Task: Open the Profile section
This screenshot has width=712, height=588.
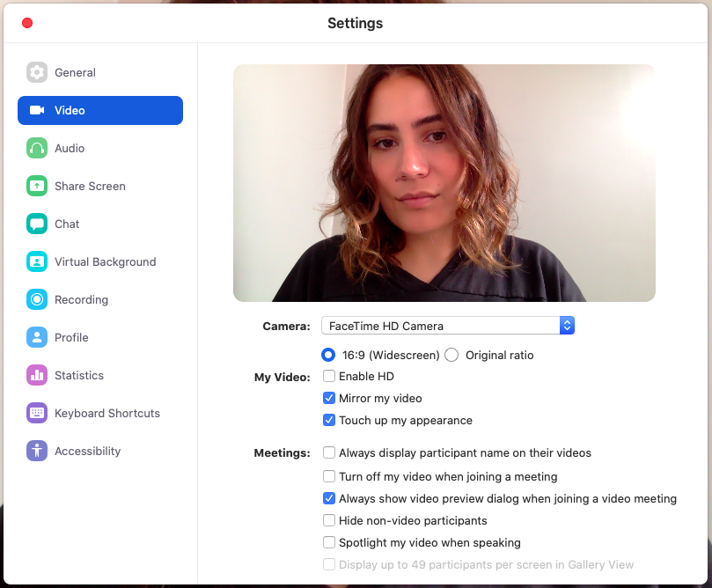Action: pos(100,337)
